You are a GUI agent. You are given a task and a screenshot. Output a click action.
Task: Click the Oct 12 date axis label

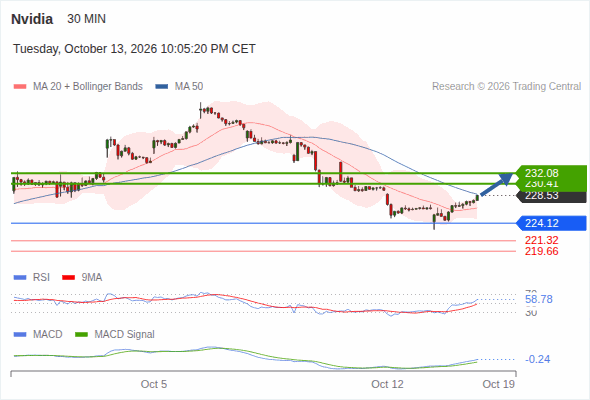(x=387, y=384)
